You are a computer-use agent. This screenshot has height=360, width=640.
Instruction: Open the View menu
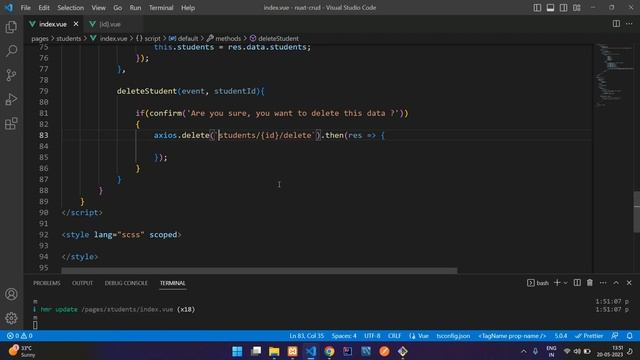tap(98, 8)
